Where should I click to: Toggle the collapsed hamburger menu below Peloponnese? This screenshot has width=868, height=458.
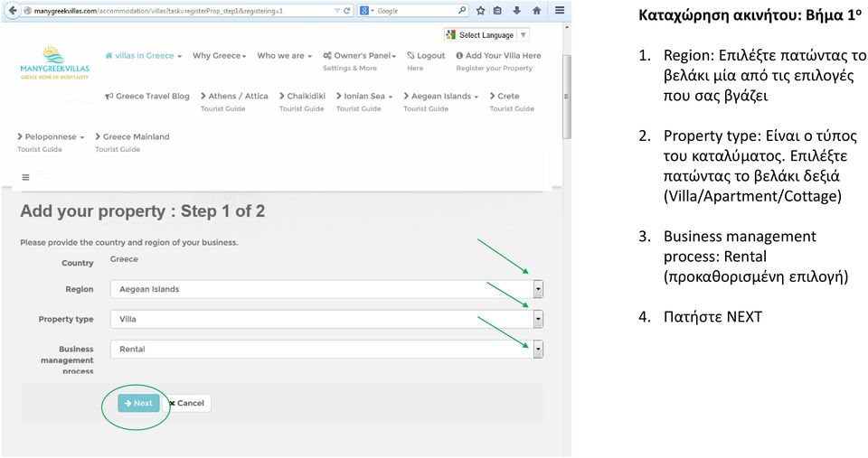point(25,177)
